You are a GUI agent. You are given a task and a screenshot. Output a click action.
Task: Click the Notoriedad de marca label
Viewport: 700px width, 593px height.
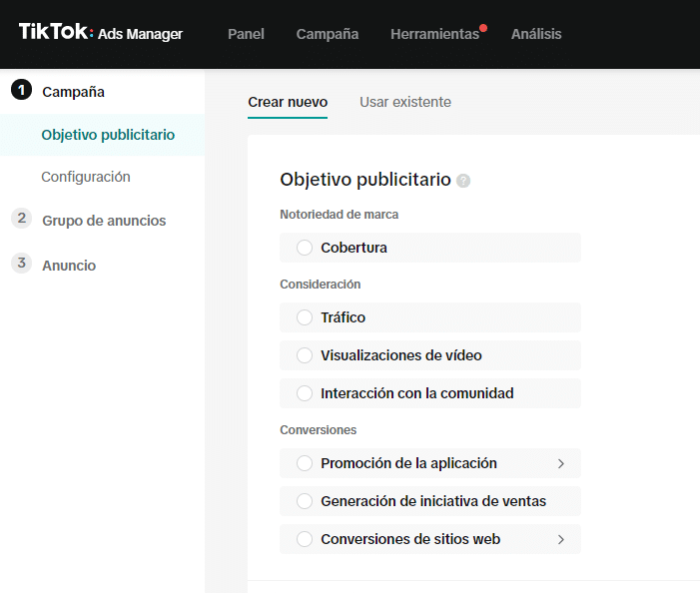339,215
